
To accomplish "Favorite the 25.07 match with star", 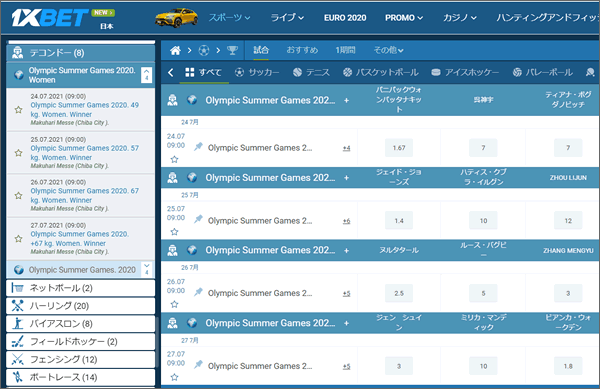I will 174,232.
